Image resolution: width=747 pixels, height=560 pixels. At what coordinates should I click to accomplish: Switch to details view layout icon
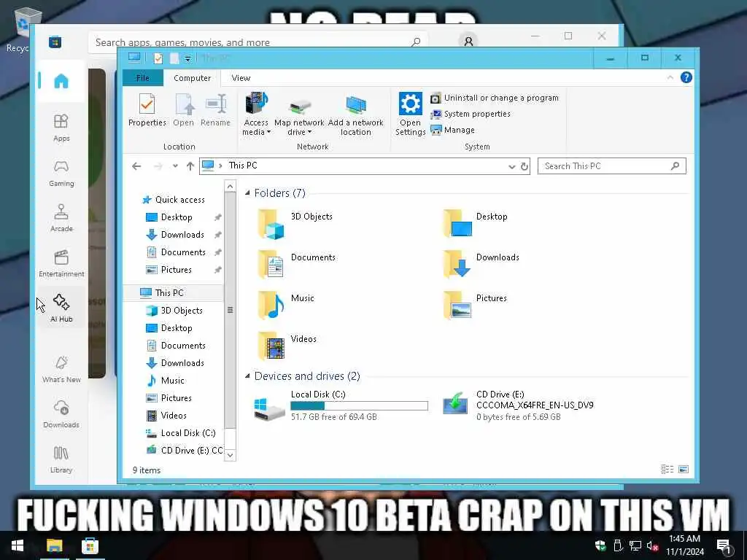tap(667, 470)
